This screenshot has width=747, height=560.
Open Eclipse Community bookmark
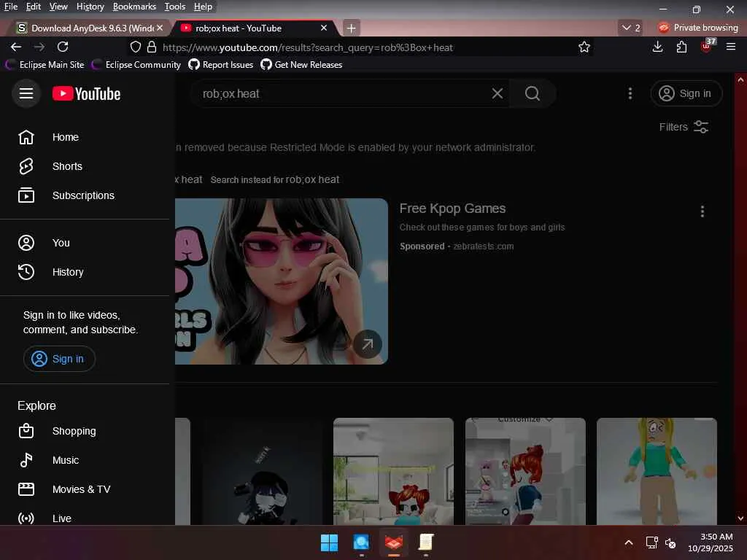(136, 65)
